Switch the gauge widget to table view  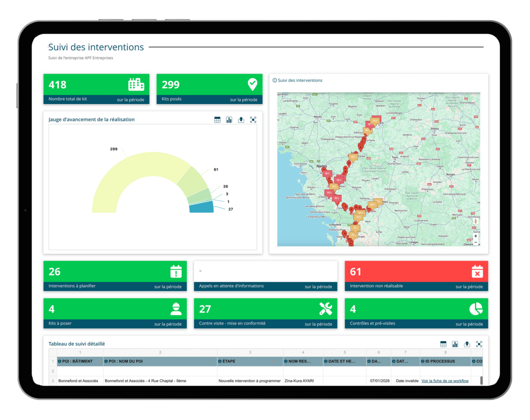click(217, 120)
